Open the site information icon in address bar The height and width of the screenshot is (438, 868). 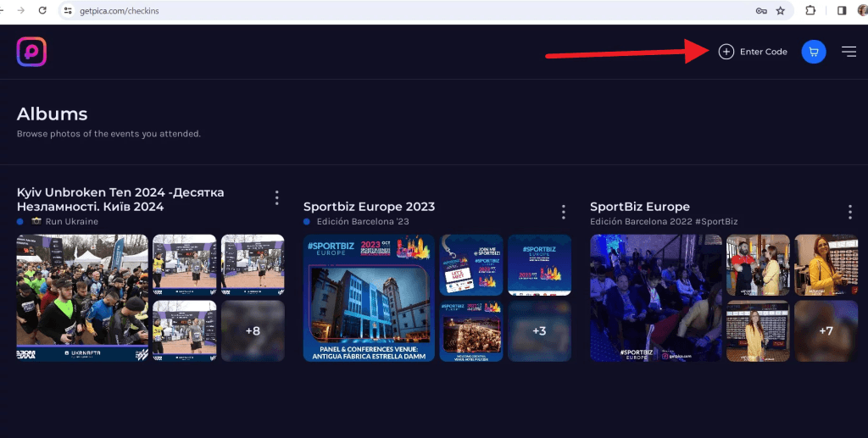click(x=69, y=11)
